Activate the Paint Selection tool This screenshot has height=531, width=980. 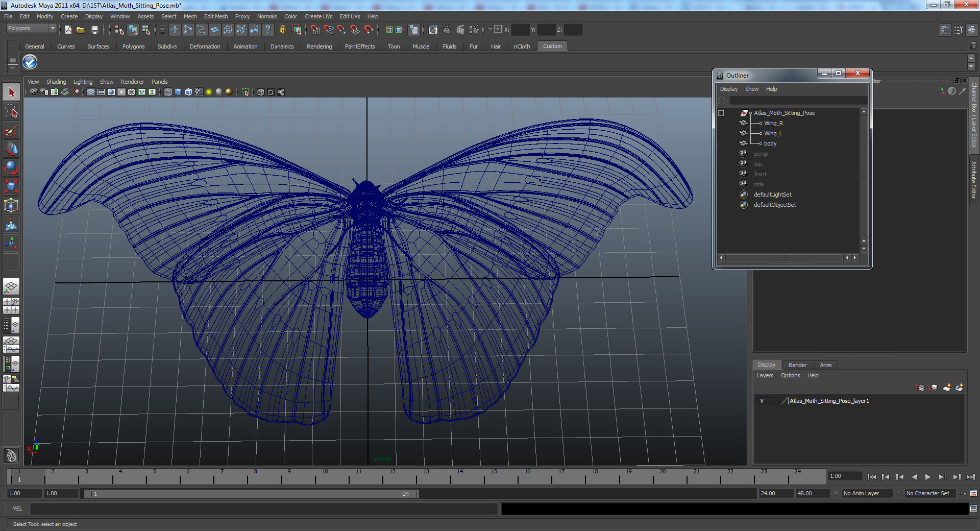click(11, 130)
